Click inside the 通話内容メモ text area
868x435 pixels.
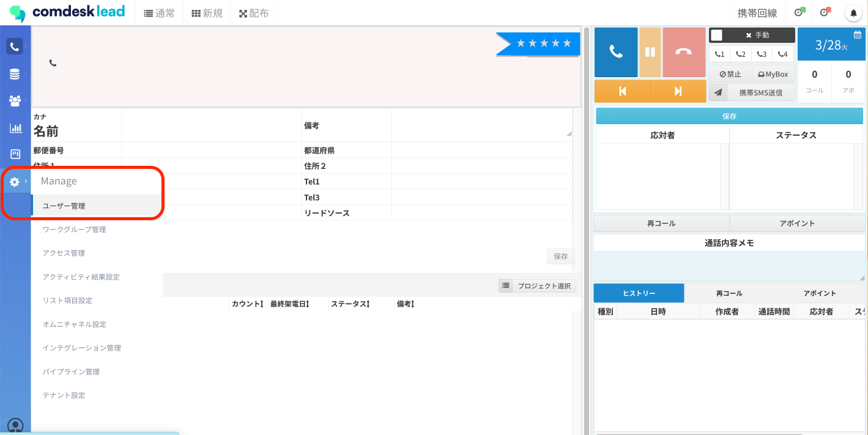(729, 264)
